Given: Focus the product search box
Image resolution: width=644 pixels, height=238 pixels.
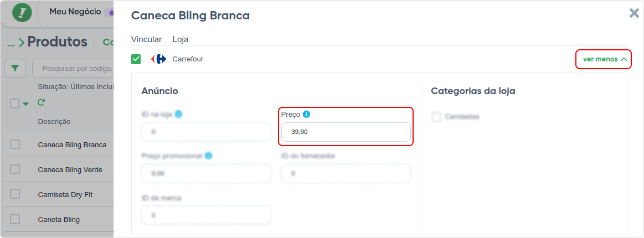Looking at the screenshot, I should click(x=73, y=69).
